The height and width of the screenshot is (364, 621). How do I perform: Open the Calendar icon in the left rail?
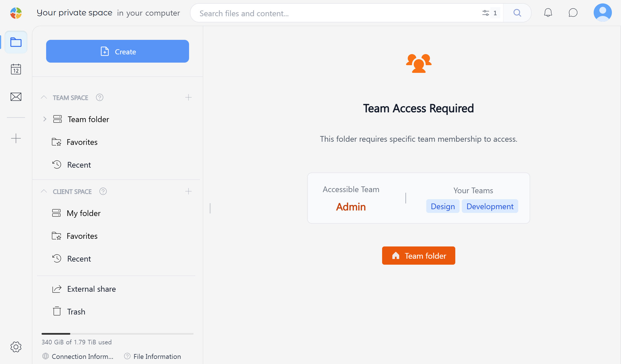[x=16, y=69]
